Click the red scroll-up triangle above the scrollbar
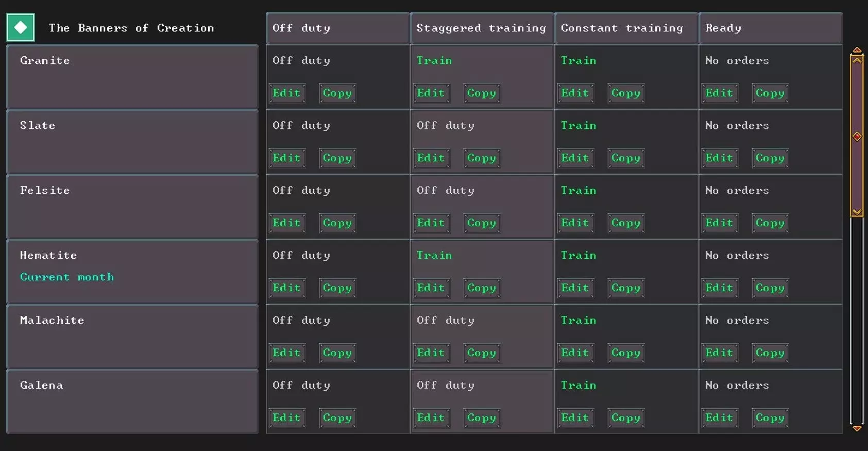Screen dimensions: 868x451 point(857,50)
